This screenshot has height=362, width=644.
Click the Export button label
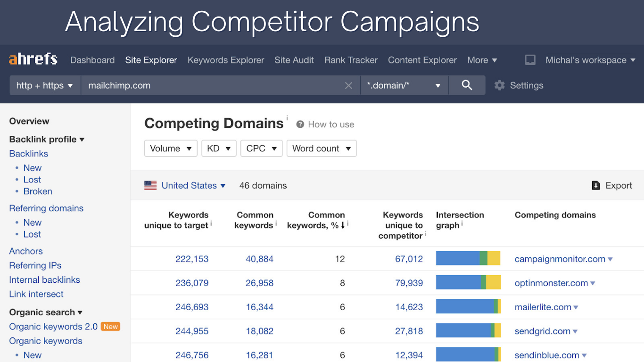pos(619,186)
